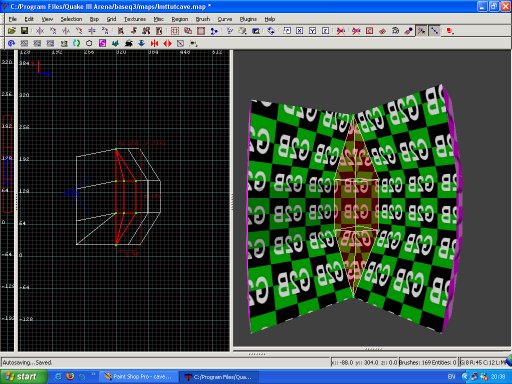
Task: Open the Edit menu
Action: [x=29, y=19]
